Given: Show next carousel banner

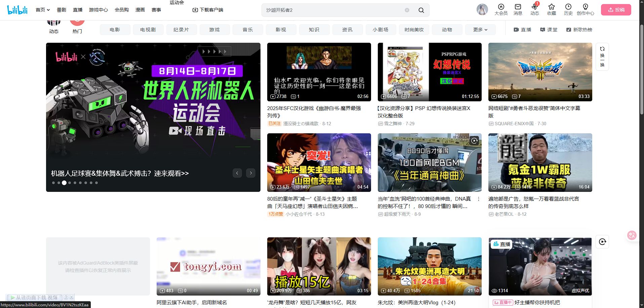Looking at the screenshot, I should pos(251,173).
